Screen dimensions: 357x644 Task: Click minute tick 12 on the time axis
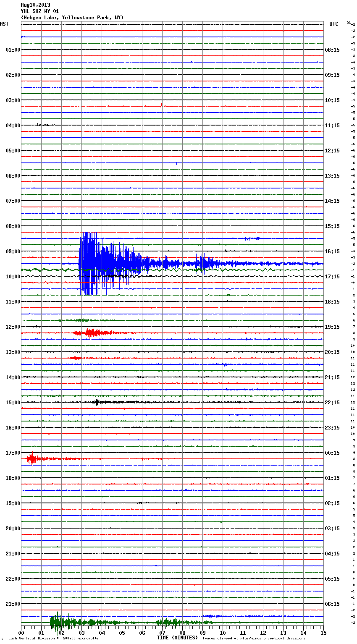263,633
